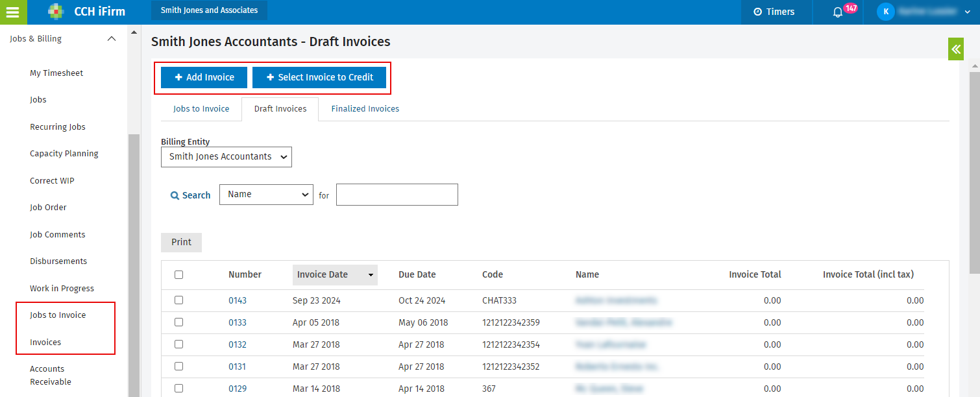Screen dimensions: 980x397
Task: Click the sidebar scrollbar up arrow
Action: click(134, 32)
